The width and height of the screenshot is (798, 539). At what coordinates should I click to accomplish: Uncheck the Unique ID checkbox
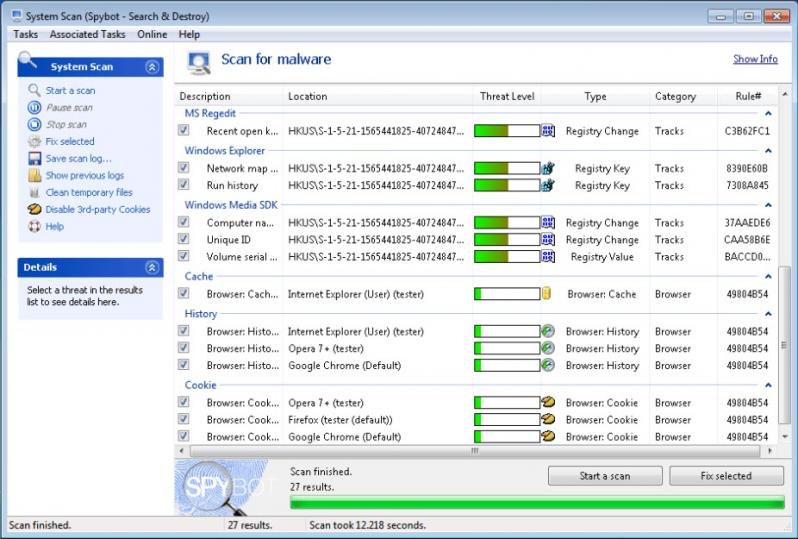[184, 239]
